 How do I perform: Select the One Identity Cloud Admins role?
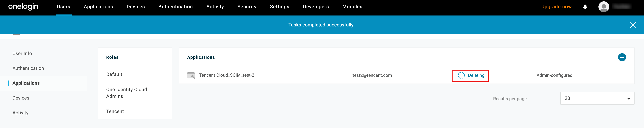pos(127,93)
